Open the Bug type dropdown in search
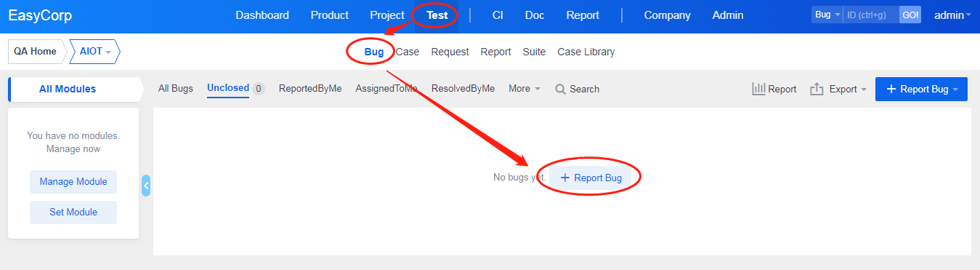This screenshot has width=980, height=270. 827,15
